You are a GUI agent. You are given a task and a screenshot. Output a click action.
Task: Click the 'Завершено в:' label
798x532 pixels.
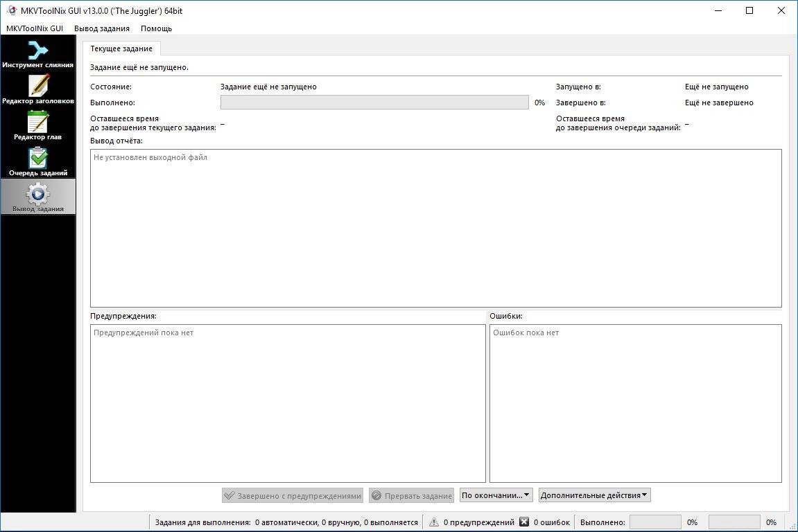[x=581, y=103]
